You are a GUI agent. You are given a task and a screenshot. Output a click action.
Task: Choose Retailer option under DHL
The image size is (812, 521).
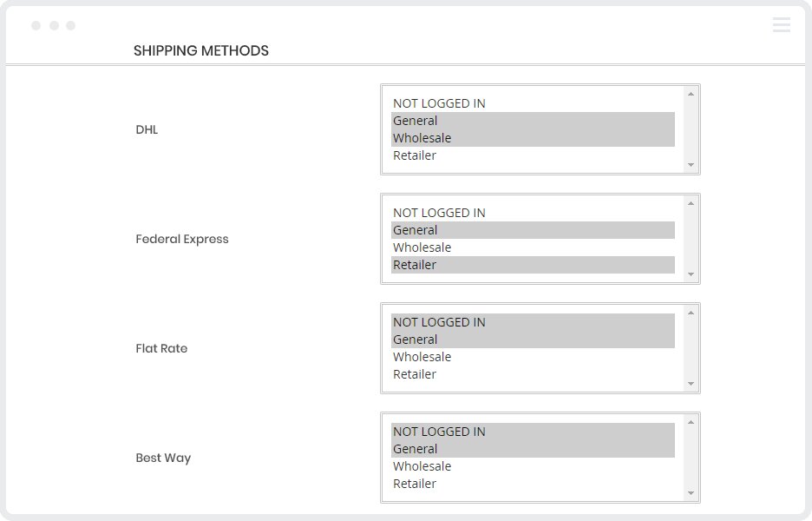click(x=415, y=155)
